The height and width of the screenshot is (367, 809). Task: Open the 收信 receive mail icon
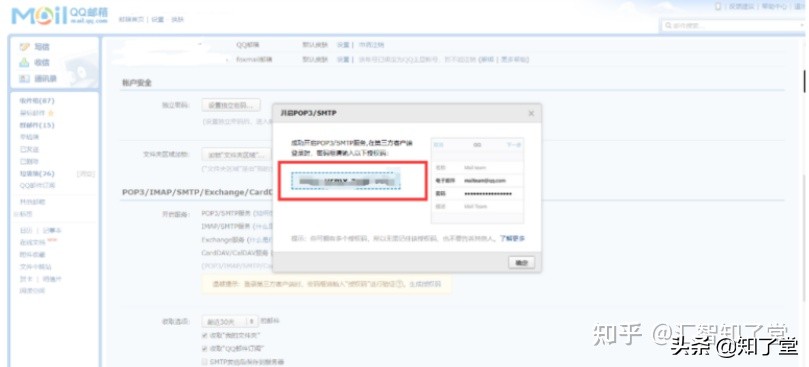[x=24, y=62]
